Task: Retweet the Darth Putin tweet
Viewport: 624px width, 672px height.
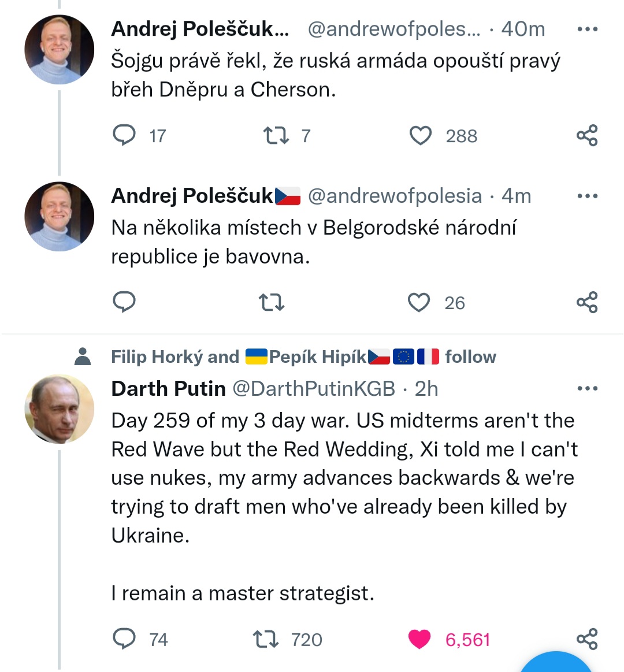Action: pyautogui.click(x=266, y=639)
